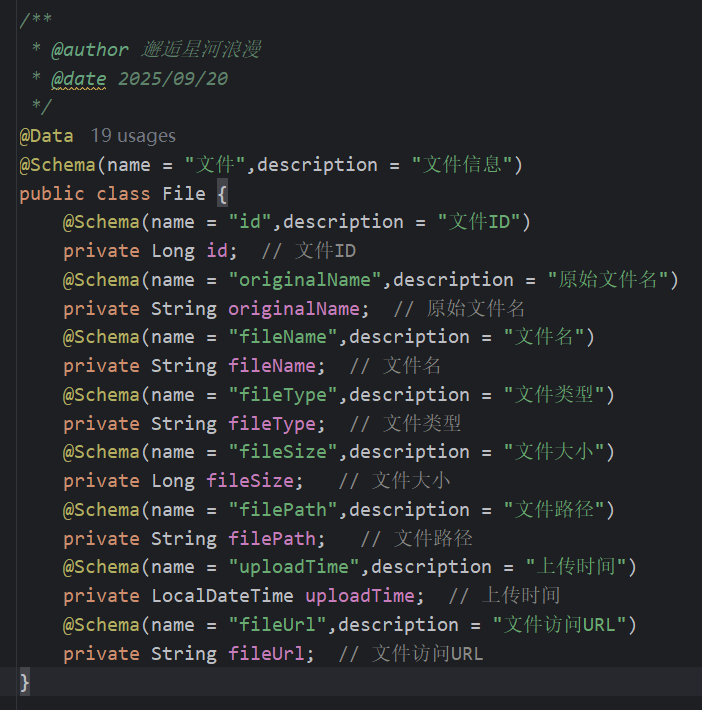Click the string "文件信息" in the class @Schema
The width and height of the screenshot is (702, 710).
(462, 165)
